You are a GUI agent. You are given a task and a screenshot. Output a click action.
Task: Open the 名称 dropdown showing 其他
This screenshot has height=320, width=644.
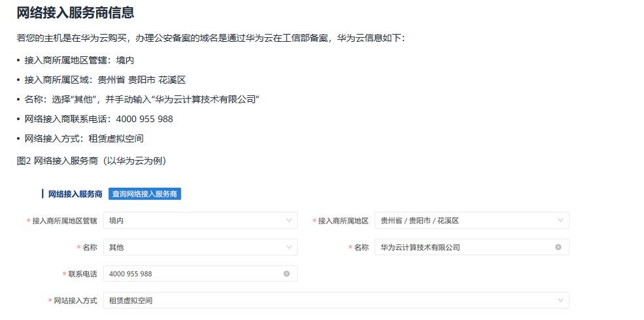pyautogui.click(x=201, y=247)
